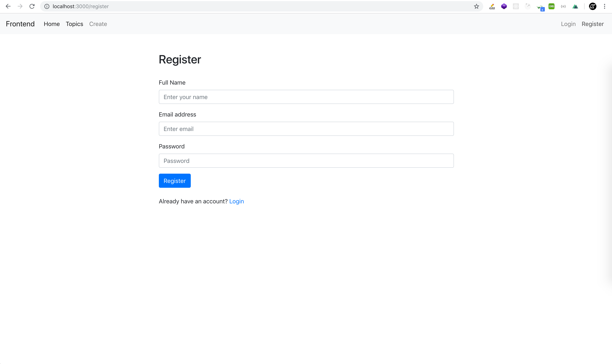
Task: Click the blue Register submit button
Action: (175, 181)
